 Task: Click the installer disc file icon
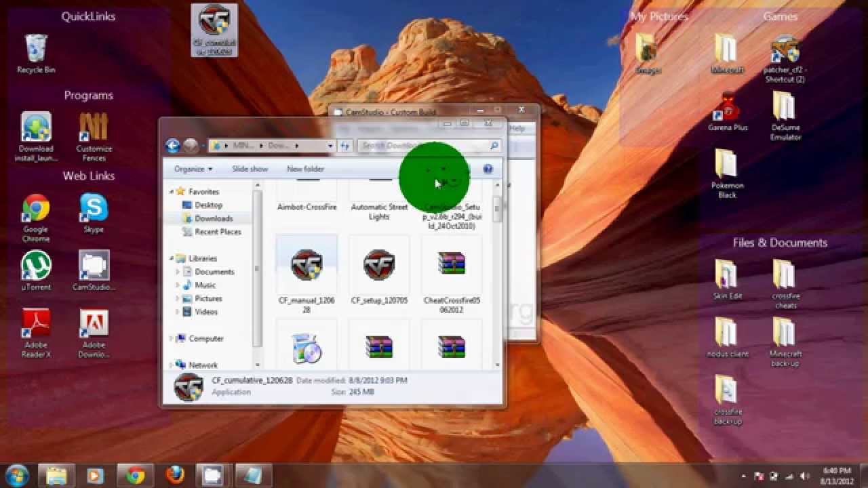pyautogui.click(x=307, y=347)
